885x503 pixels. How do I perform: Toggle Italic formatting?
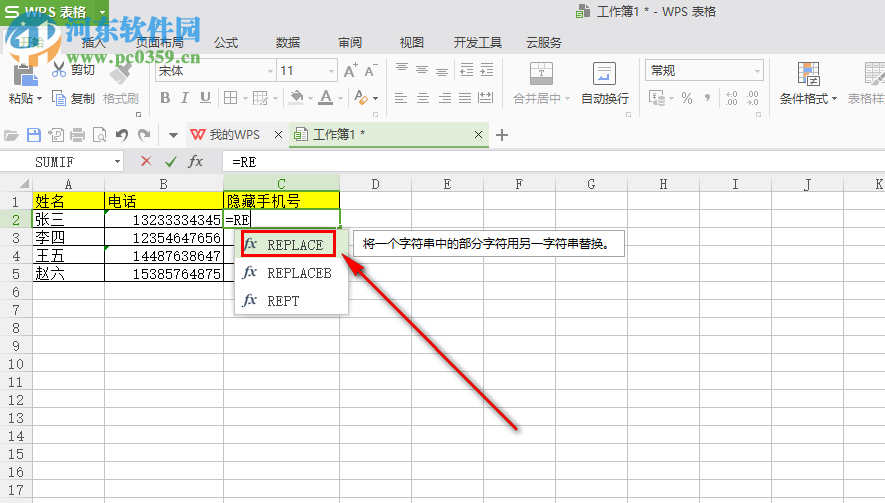tap(186, 98)
